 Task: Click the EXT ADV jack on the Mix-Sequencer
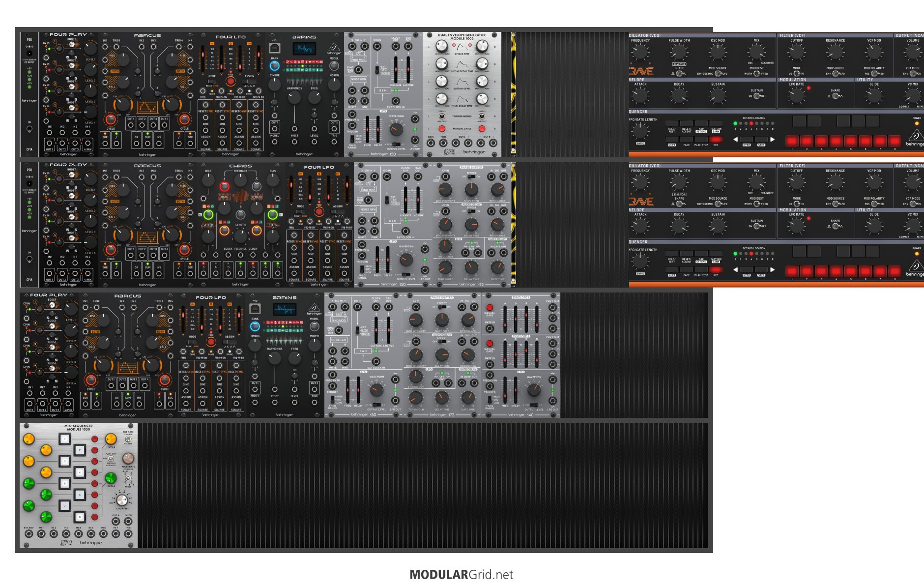[x=29, y=534]
